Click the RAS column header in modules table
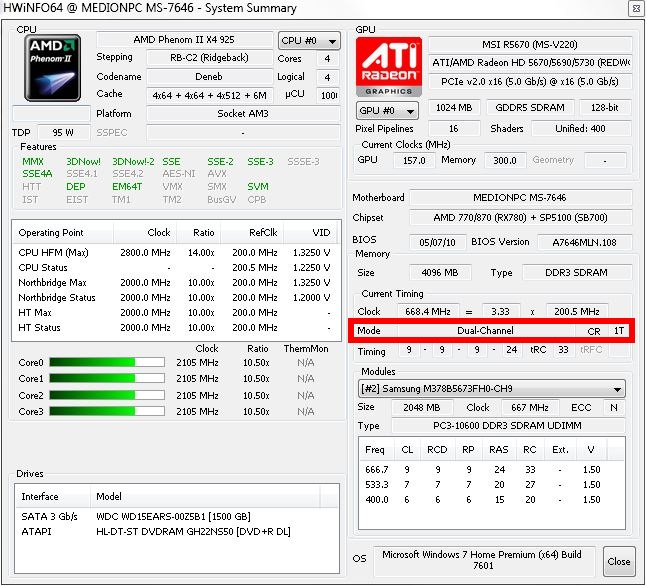 click(499, 449)
